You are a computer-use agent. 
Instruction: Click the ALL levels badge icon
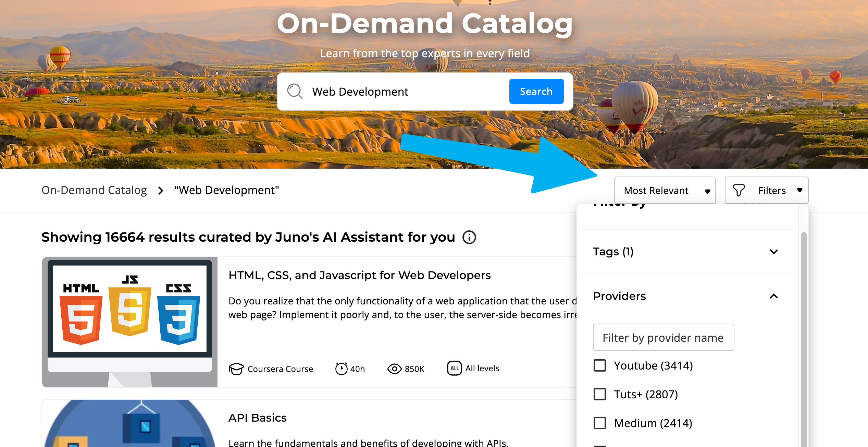[x=454, y=369]
